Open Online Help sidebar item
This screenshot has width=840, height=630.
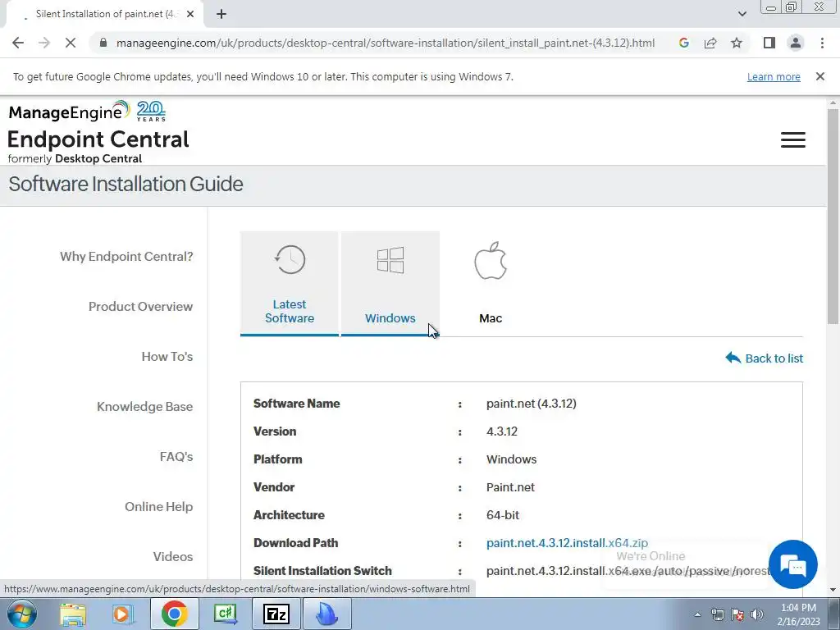pos(158,506)
